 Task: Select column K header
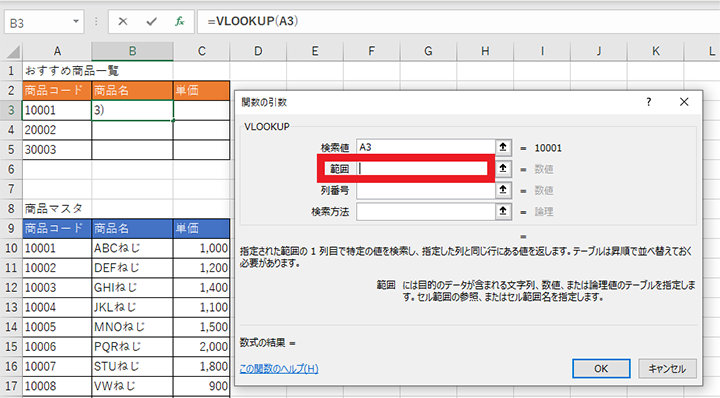click(x=656, y=51)
